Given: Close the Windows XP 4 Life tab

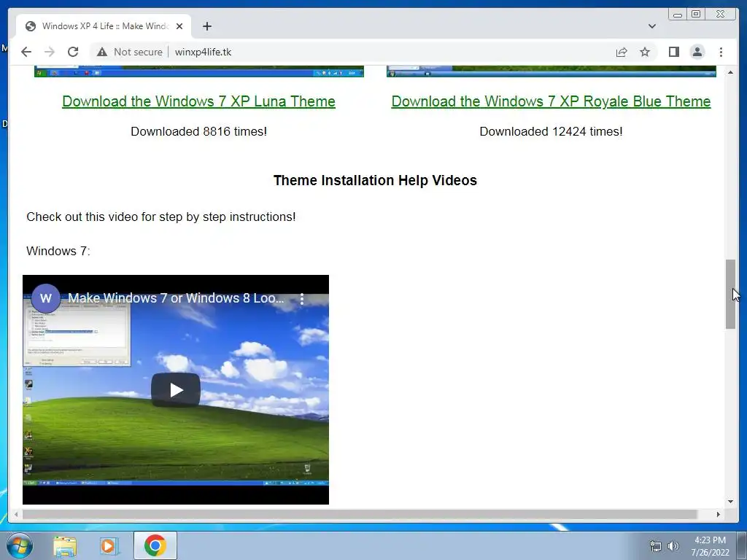Looking at the screenshot, I should point(179,26).
